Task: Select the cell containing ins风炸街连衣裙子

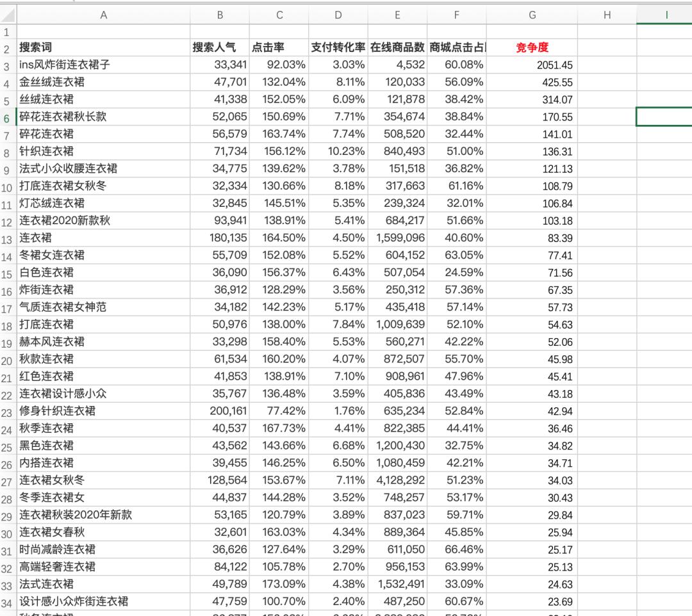Action: click(103, 64)
